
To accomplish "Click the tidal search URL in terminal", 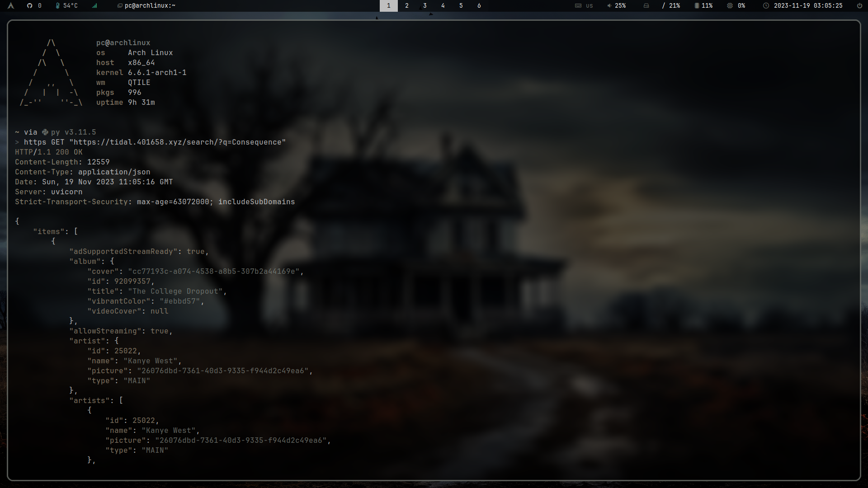I will 177,142.
